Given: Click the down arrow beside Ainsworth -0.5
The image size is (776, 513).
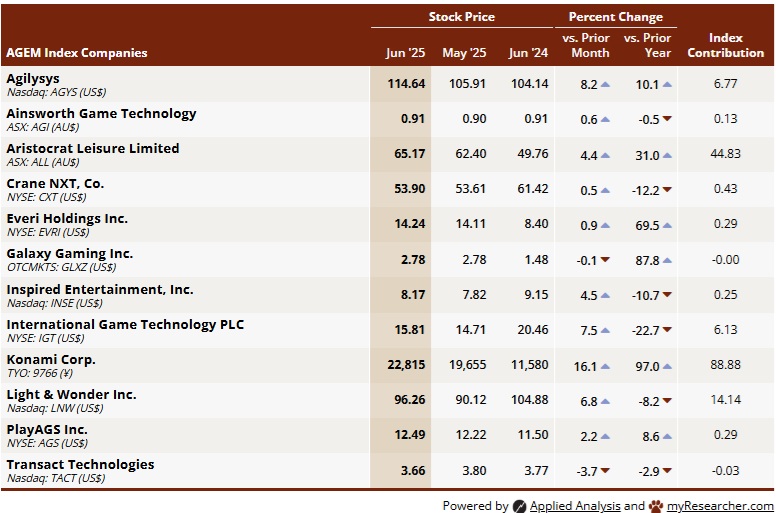Looking at the screenshot, I should coord(667,119).
